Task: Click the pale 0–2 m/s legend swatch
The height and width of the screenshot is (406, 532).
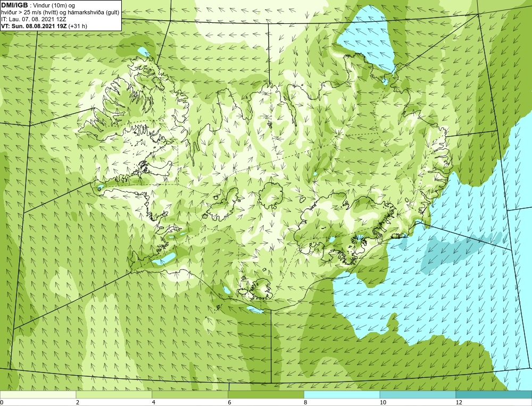Action: tap(38, 395)
